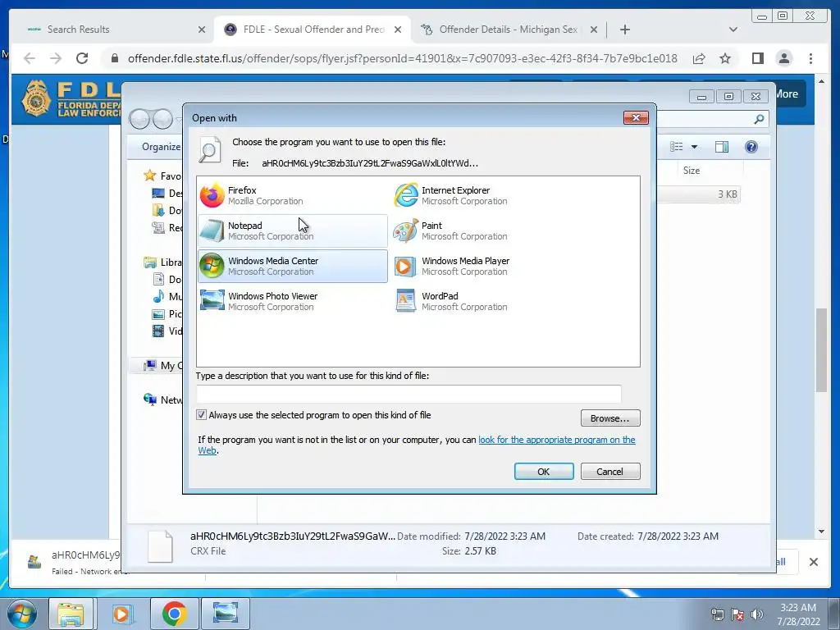
Task: Select Windows Media Center program
Action: 293,267
